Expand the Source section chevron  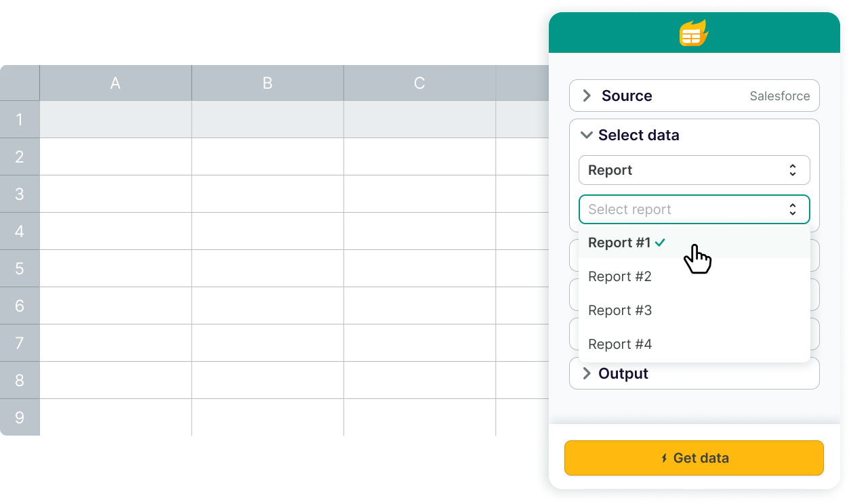click(x=587, y=96)
